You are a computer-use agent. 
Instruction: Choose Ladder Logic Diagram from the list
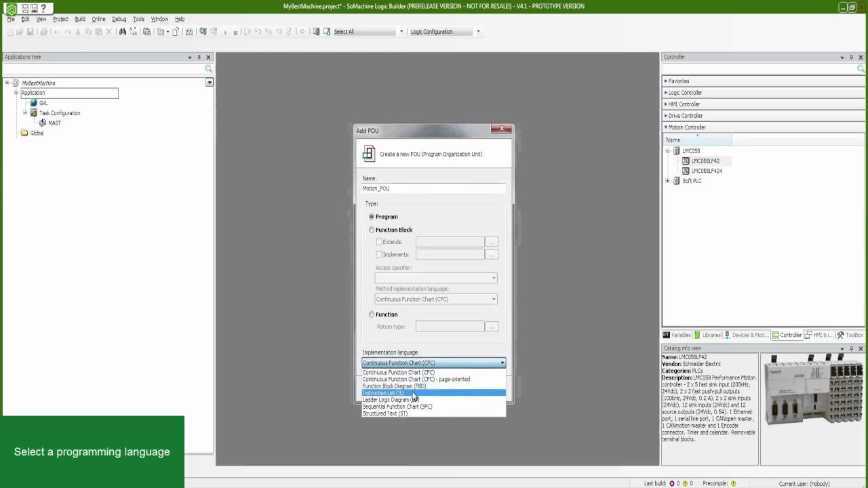pyautogui.click(x=434, y=400)
